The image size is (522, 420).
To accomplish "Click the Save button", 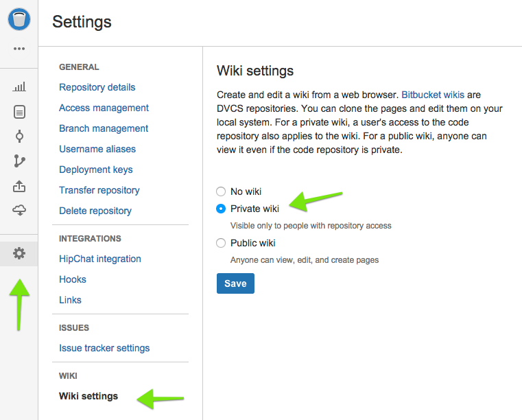I will [235, 283].
